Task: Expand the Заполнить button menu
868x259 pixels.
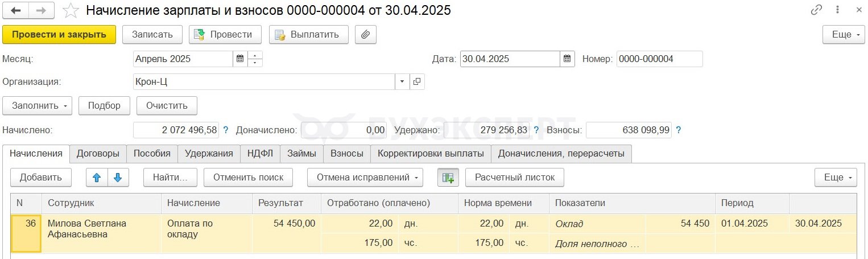Action: [38, 105]
